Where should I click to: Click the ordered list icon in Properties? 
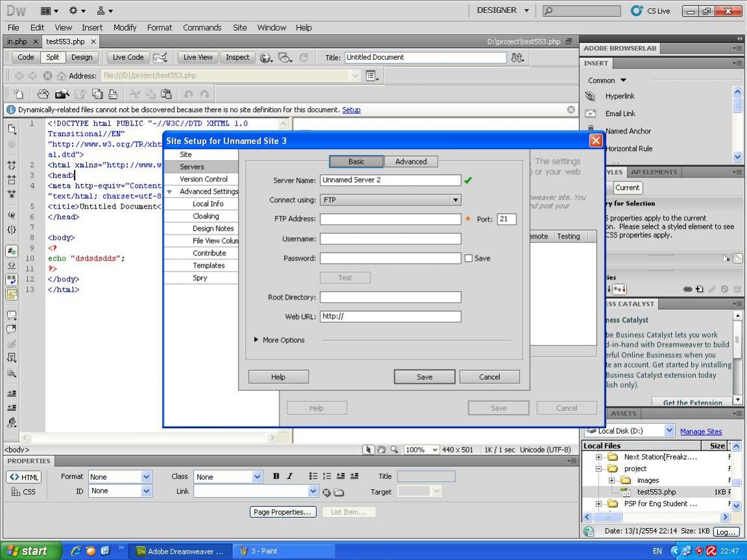tap(327, 476)
